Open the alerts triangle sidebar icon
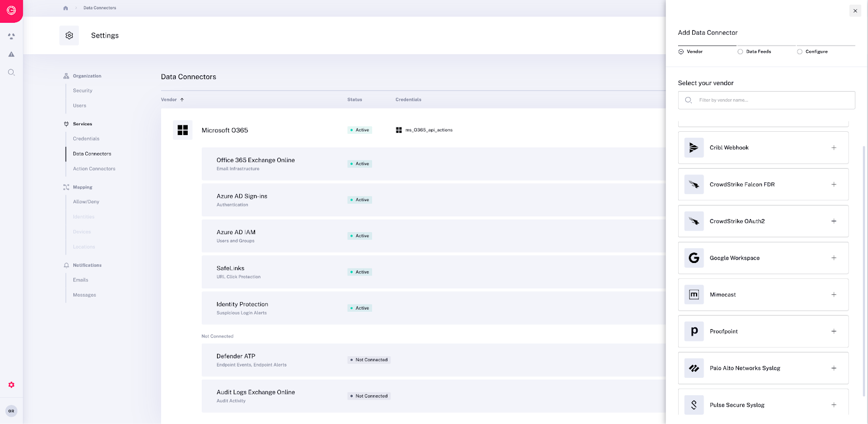This screenshot has height=424, width=868. coord(11,54)
